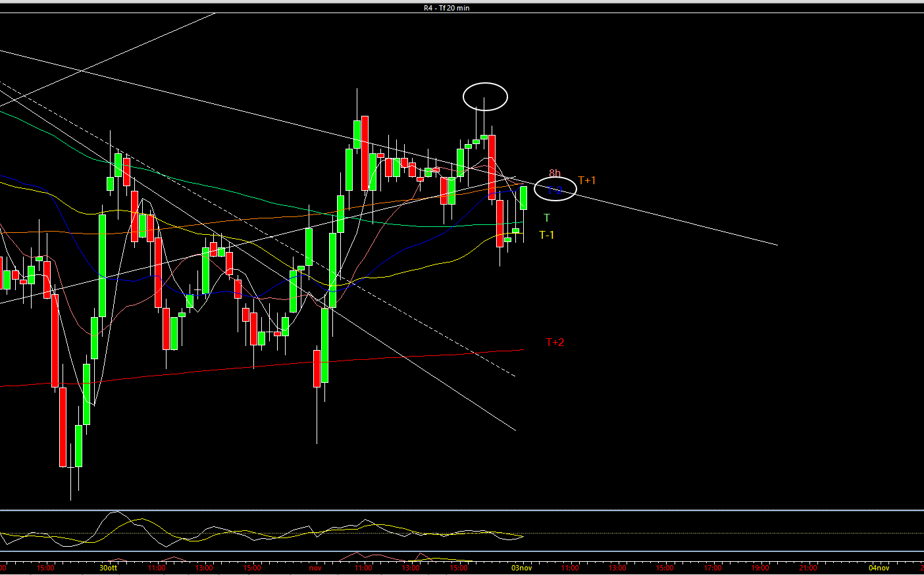Image resolution: width=924 pixels, height=575 pixels.
Task: Click the '21:00' time axis label
Action: tap(808, 568)
